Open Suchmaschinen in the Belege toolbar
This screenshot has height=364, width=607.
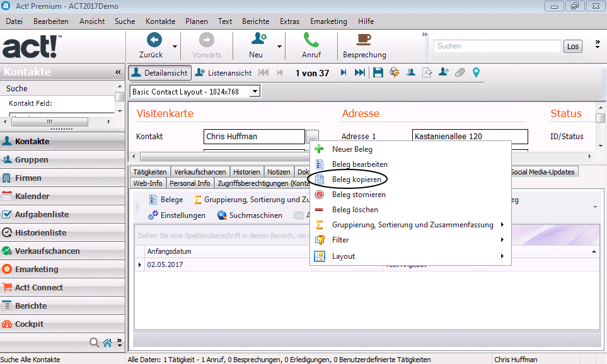[x=250, y=215]
